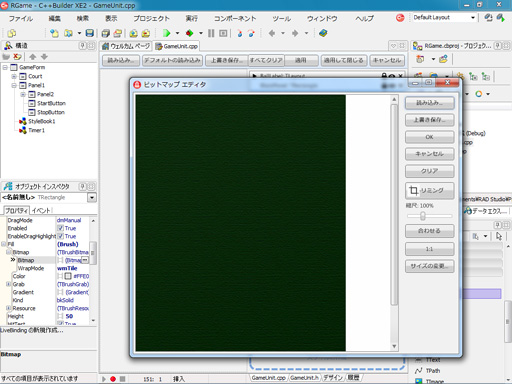The image size is (512, 384).
Task: Select the StartButton item in Structure tree
Action: coord(51,103)
